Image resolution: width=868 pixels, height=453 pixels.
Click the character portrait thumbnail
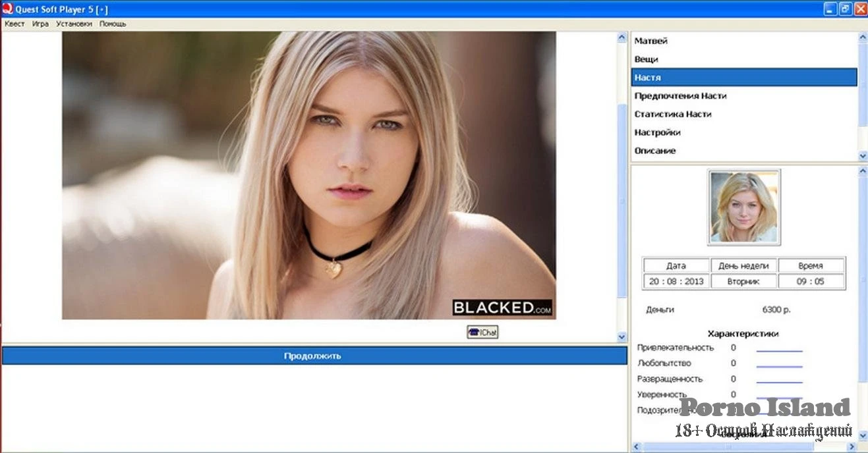(x=743, y=207)
